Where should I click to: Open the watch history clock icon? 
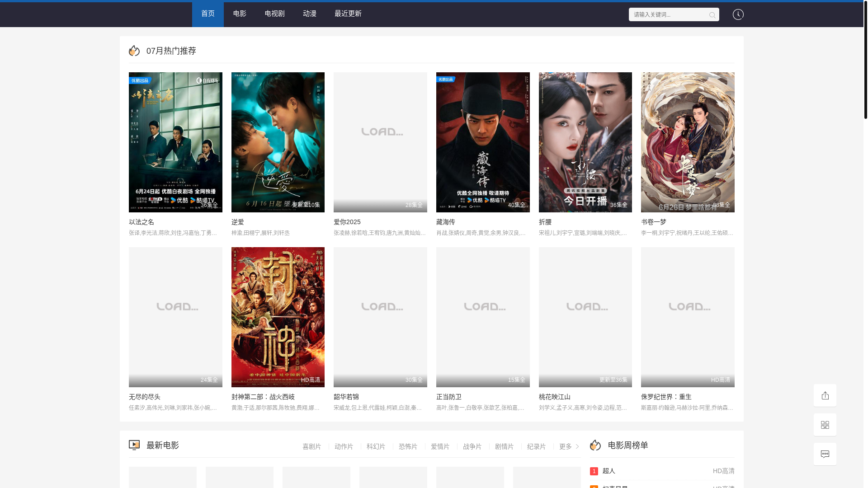coord(738,14)
